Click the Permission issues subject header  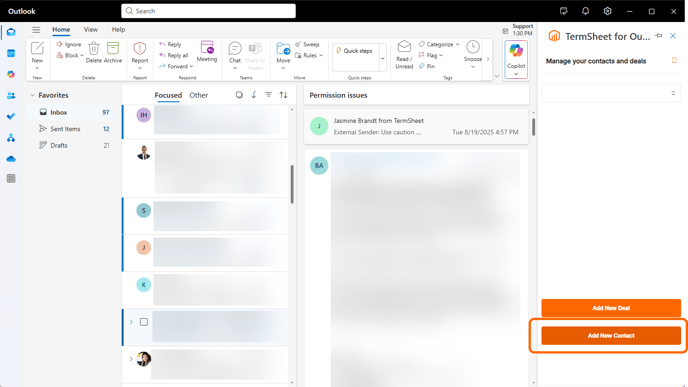[x=338, y=95]
